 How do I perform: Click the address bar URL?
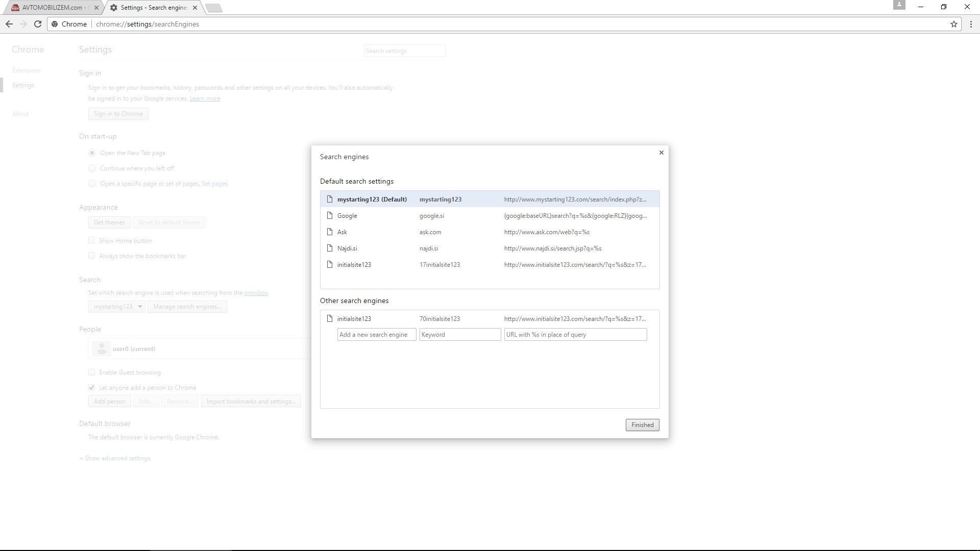(x=148, y=24)
